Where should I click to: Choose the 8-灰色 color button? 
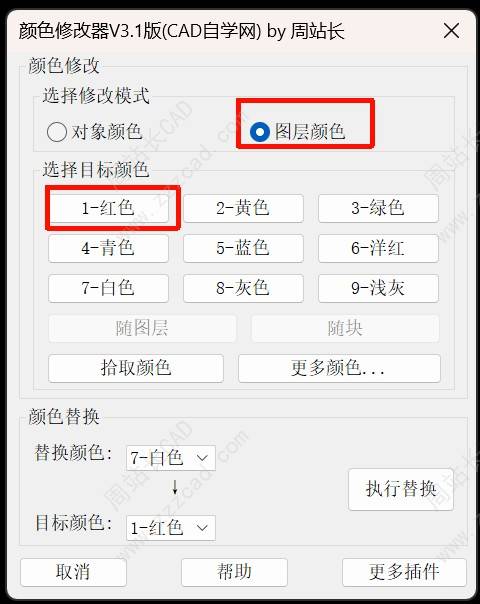click(x=243, y=288)
